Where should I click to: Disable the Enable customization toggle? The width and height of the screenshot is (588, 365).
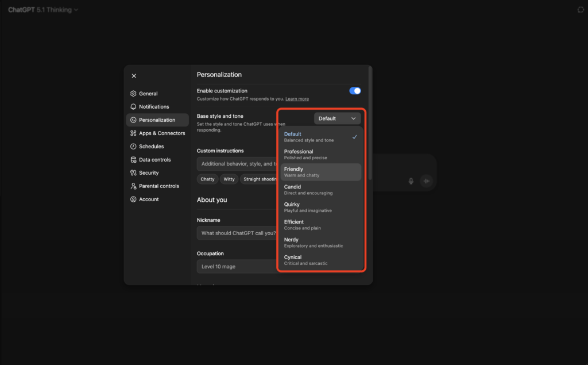click(x=355, y=91)
